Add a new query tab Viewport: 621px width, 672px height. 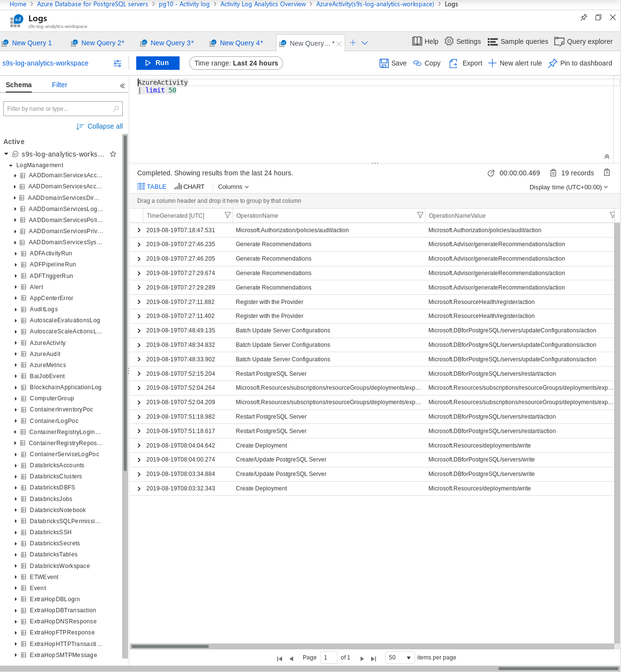pyautogui.click(x=353, y=43)
